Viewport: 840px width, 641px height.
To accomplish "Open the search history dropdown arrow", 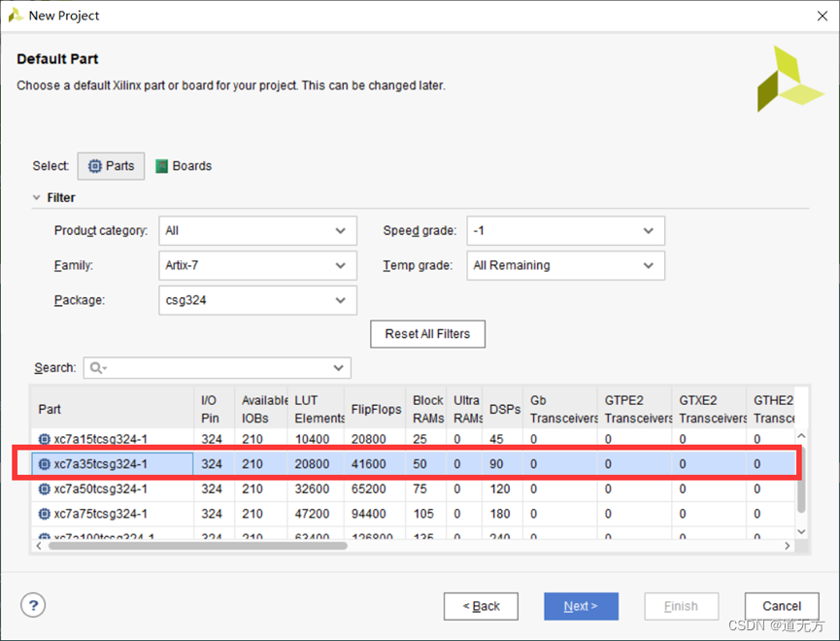I will [338, 368].
